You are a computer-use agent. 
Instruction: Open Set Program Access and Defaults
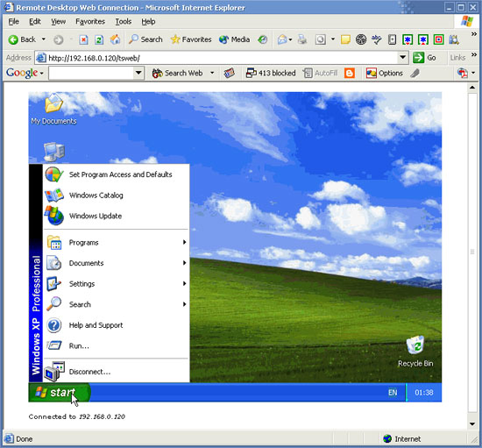tap(117, 174)
